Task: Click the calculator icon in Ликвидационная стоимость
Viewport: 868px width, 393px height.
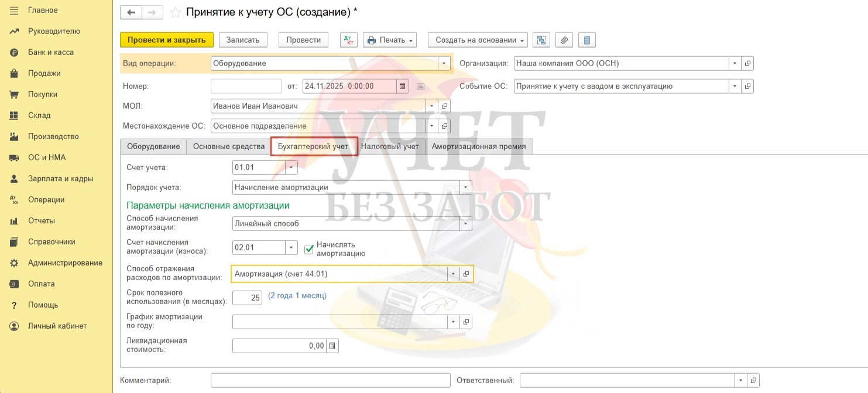Action: pyautogui.click(x=332, y=346)
